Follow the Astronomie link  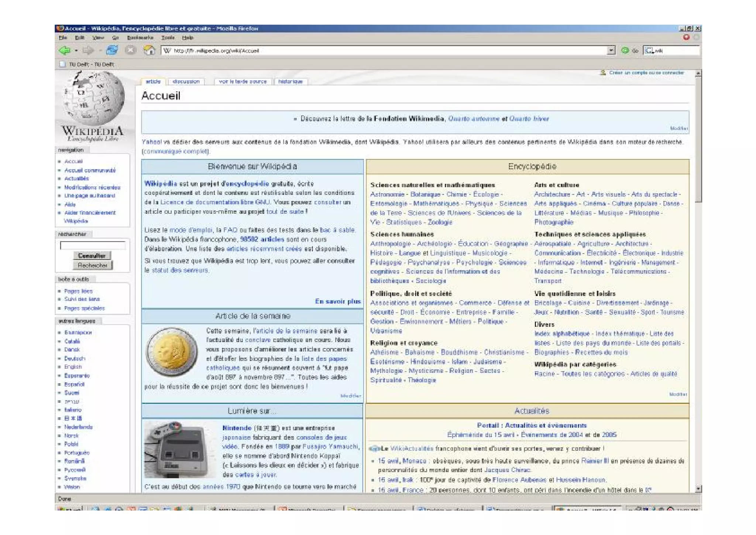click(x=387, y=195)
